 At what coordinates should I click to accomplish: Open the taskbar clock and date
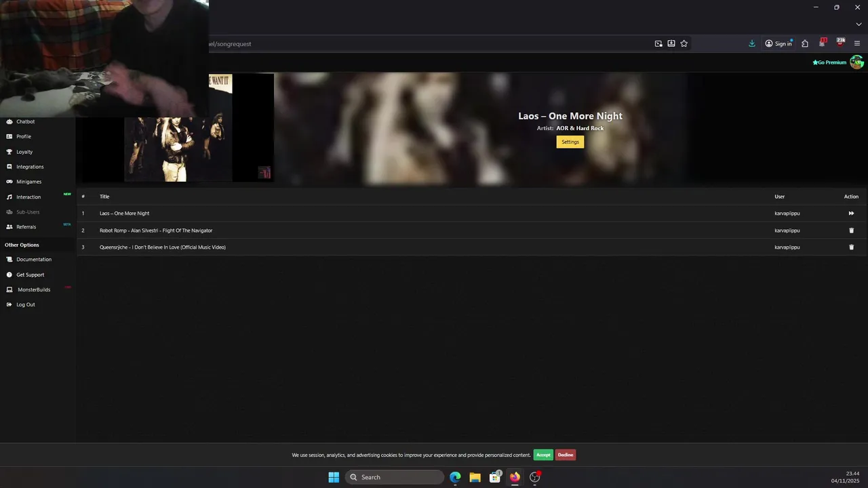tap(846, 477)
